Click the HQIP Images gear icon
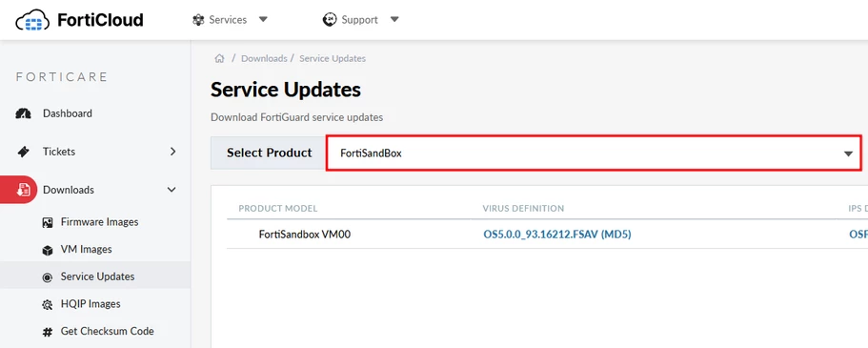The width and height of the screenshot is (868, 348). pyautogui.click(x=48, y=304)
